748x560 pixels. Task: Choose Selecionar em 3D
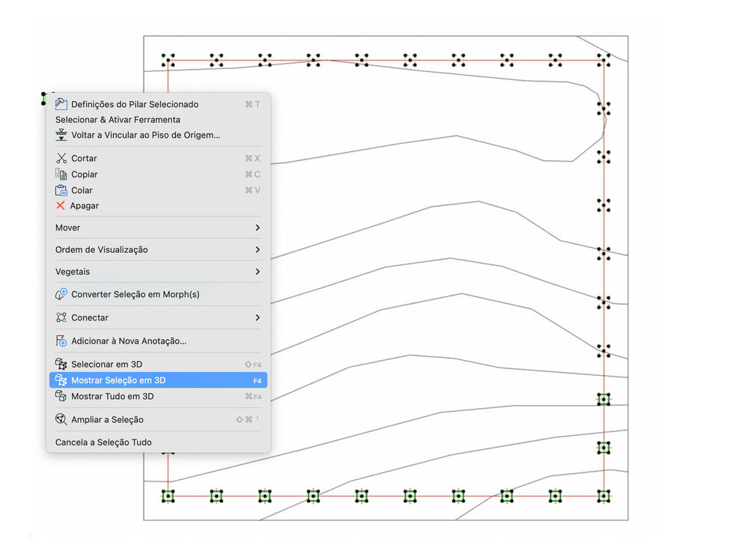coord(158,365)
